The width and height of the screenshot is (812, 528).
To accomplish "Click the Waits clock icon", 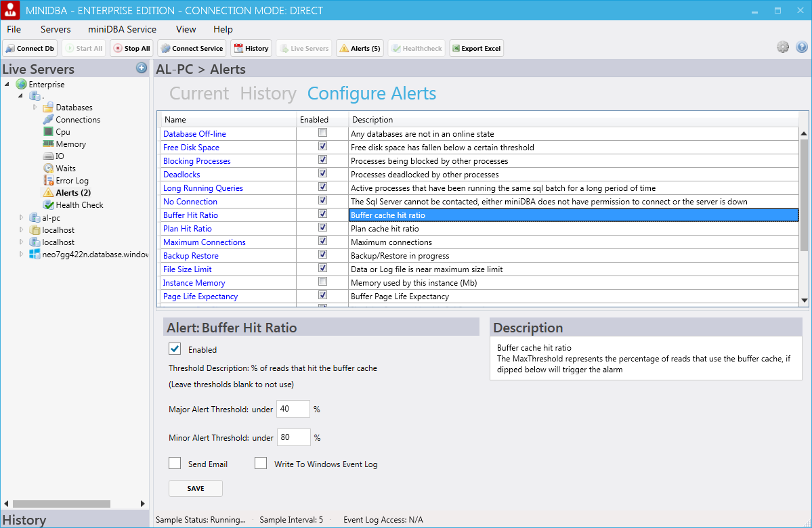I will (x=48, y=169).
